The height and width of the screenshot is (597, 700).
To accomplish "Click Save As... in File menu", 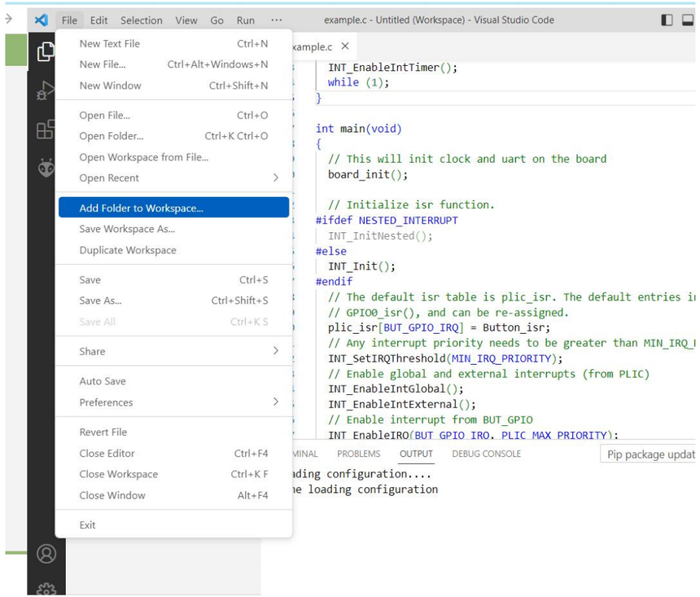I will 173,301.
